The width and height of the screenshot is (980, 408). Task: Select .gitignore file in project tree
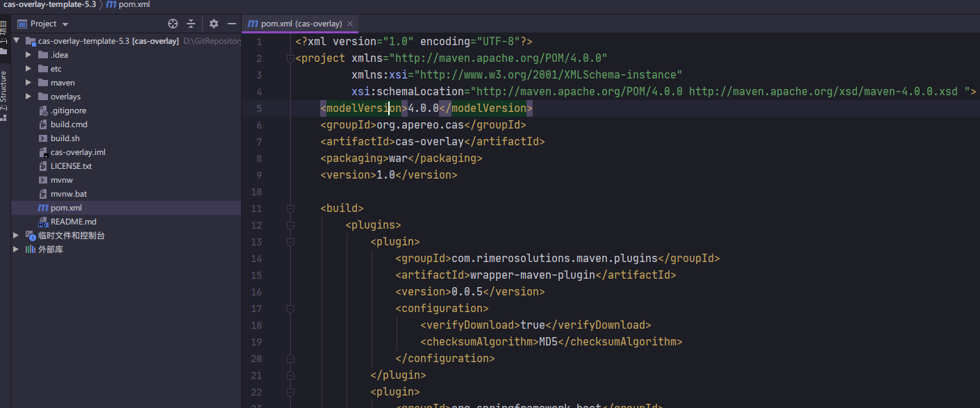68,111
